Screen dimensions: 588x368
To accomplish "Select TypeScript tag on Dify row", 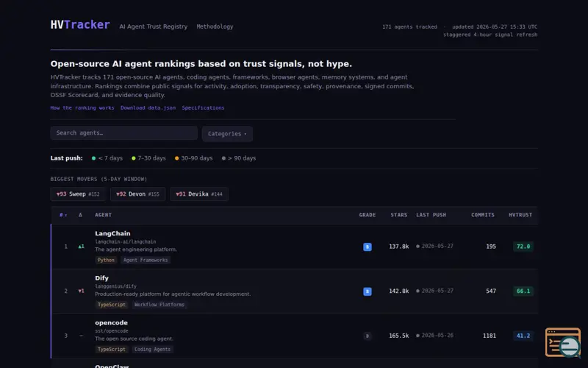I will click(x=112, y=305).
